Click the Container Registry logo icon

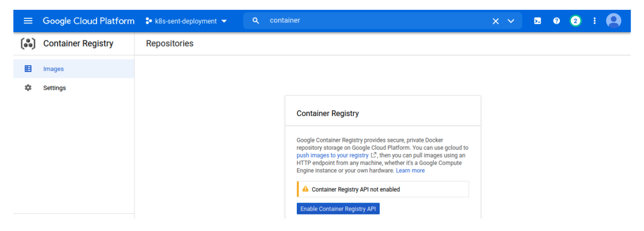tap(28, 44)
